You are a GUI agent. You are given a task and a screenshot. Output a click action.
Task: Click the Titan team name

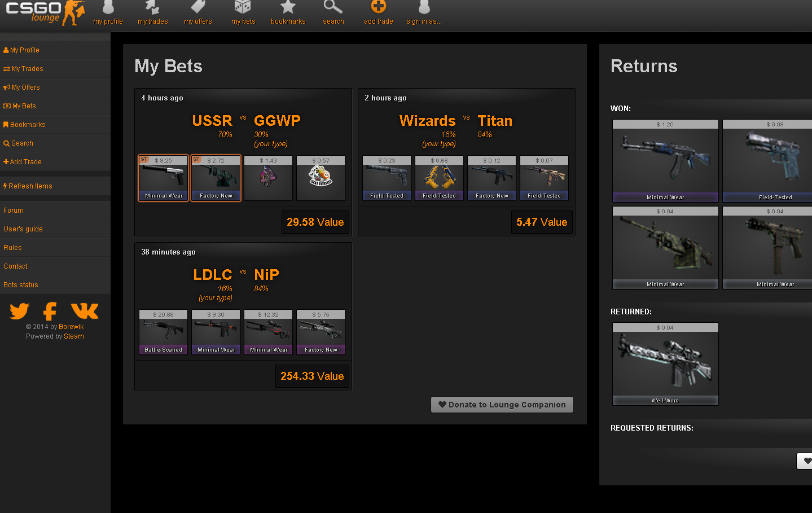pos(495,121)
